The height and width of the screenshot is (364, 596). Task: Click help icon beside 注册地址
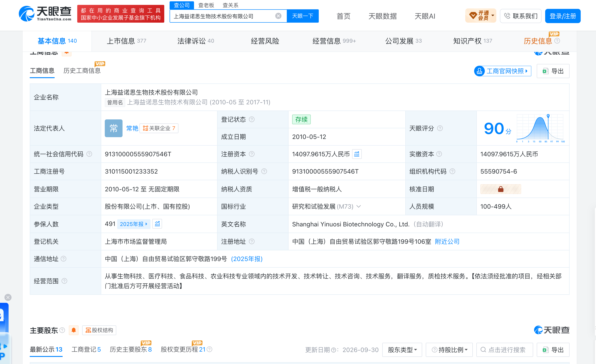click(x=251, y=241)
